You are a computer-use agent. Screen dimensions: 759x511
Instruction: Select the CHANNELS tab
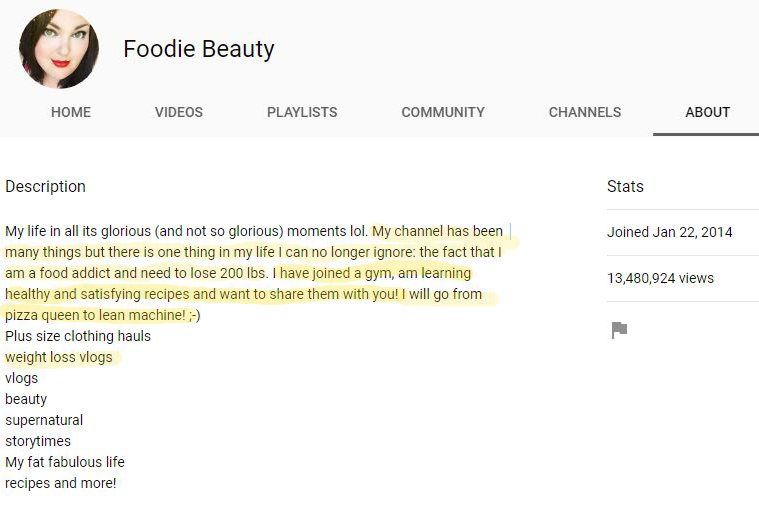click(x=585, y=112)
